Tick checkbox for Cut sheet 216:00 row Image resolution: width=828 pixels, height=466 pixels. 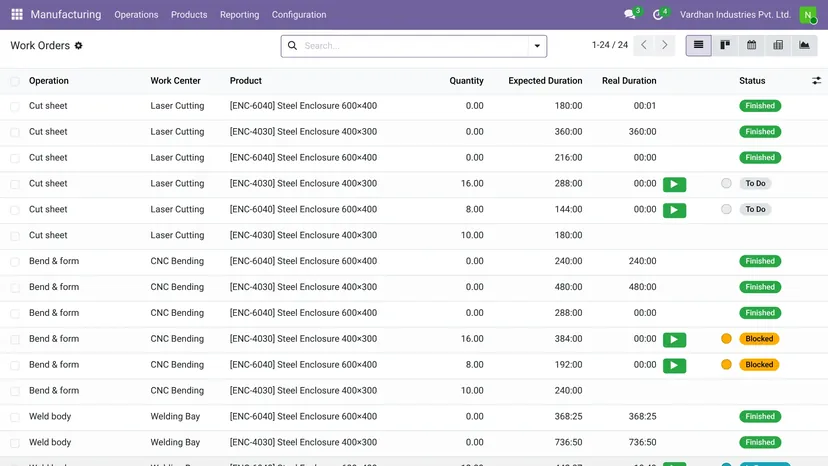click(15, 158)
